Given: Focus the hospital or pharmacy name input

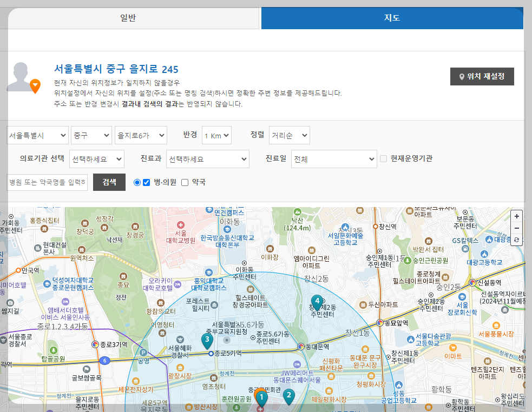Looking at the screenshot, I should click(x=47, y=182).
